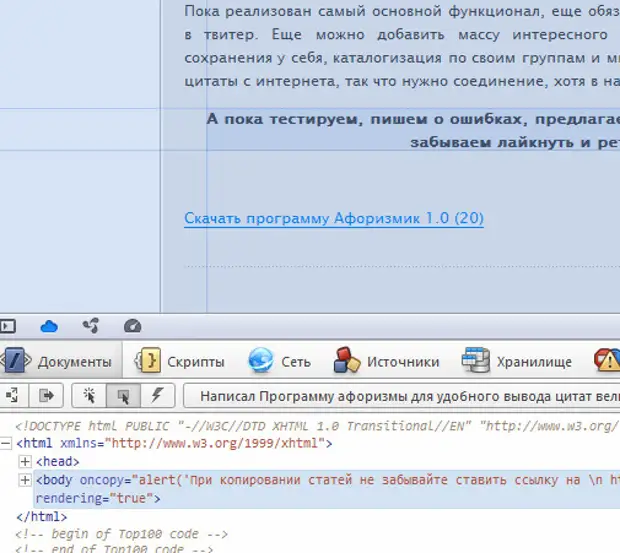620x553 pixels.
Task: Click the export DOM arrow button
Action: pos(46,395)
